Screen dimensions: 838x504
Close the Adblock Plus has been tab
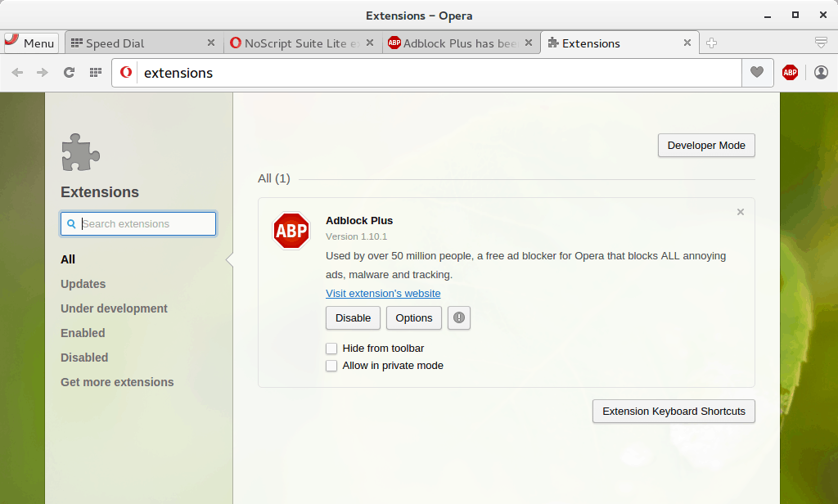(x=529, y=43)
